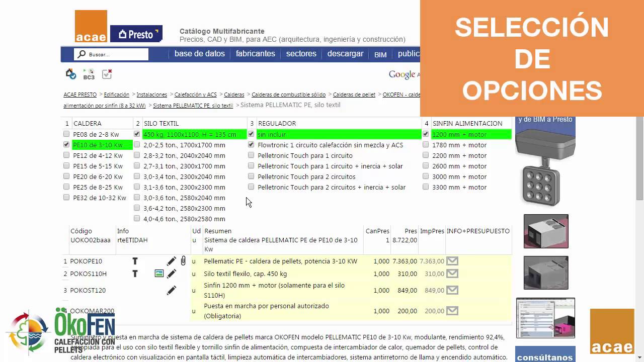
Task: Go to ACAE PRESTO breadcrumb
Action: click(x=80, y=95)
